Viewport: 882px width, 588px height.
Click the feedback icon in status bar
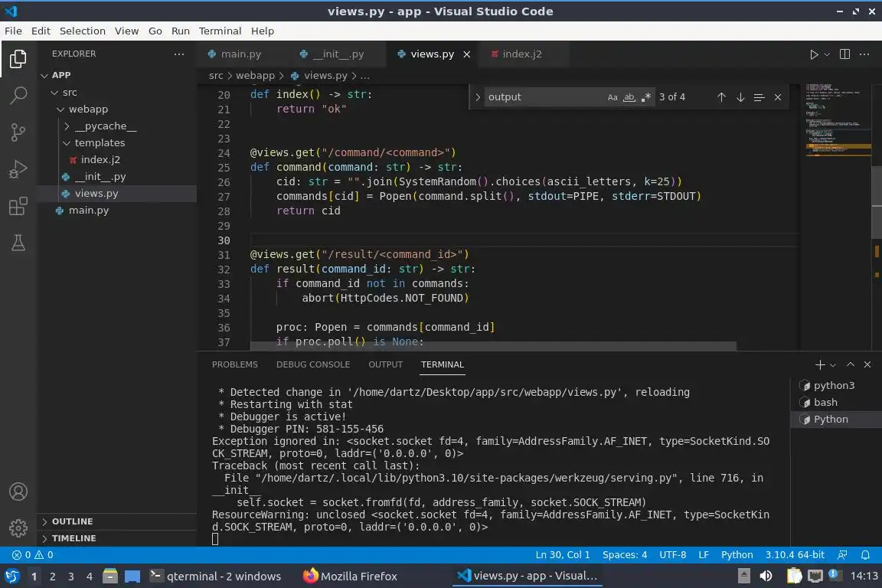tap(842, 555)
